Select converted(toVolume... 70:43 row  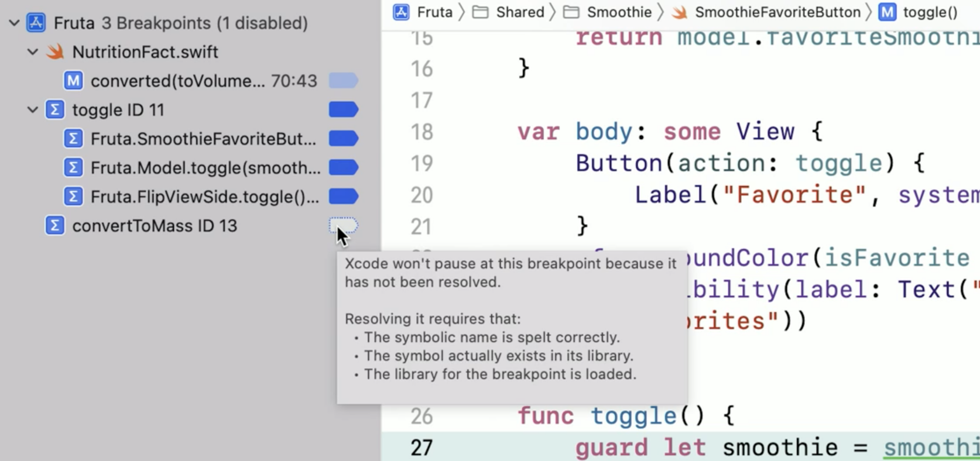tap(190, 81)
